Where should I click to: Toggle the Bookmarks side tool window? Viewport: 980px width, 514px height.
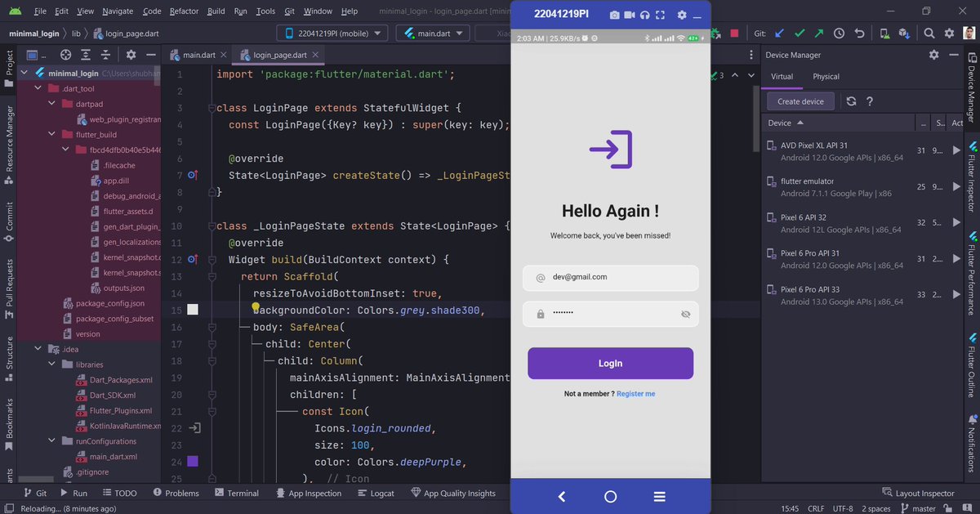pos(9,426)
